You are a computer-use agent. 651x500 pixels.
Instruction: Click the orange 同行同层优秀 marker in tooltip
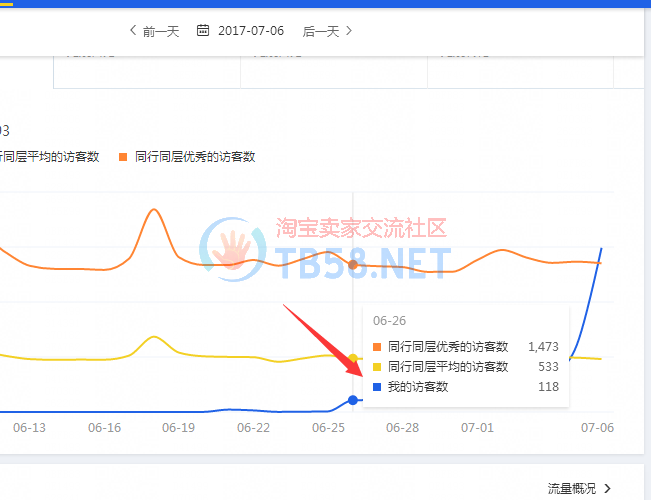click(x=377, y=347)
